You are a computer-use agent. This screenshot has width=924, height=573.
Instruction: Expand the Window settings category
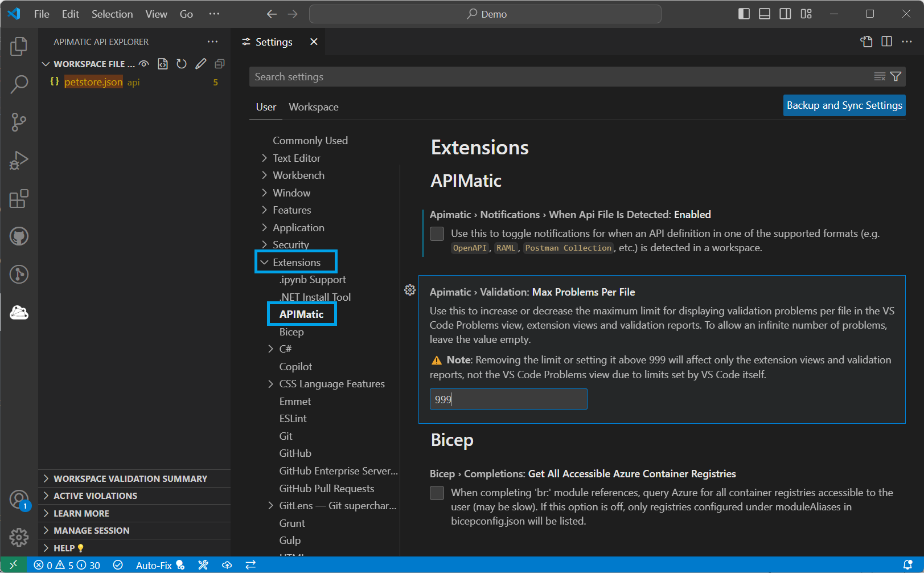point(264,193)
